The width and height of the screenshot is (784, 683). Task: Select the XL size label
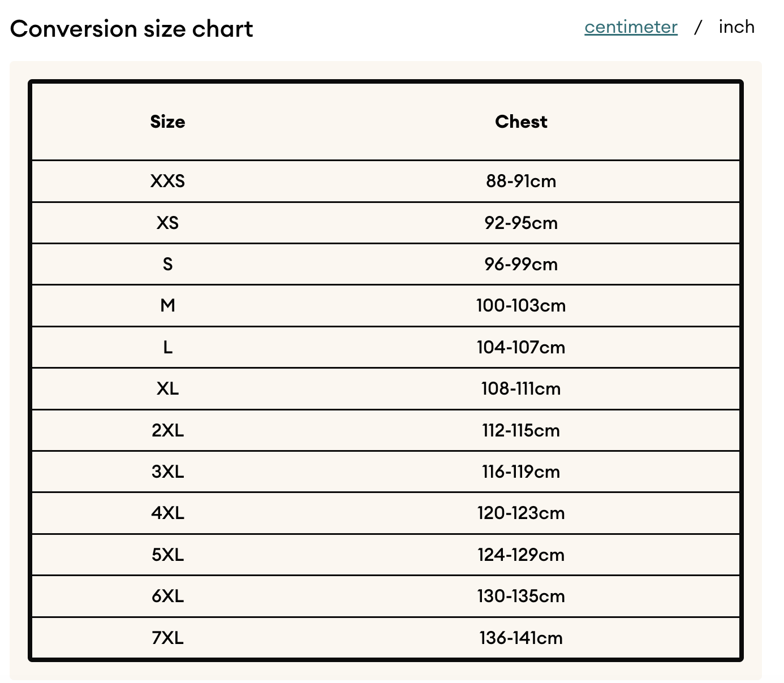[167, 388]
